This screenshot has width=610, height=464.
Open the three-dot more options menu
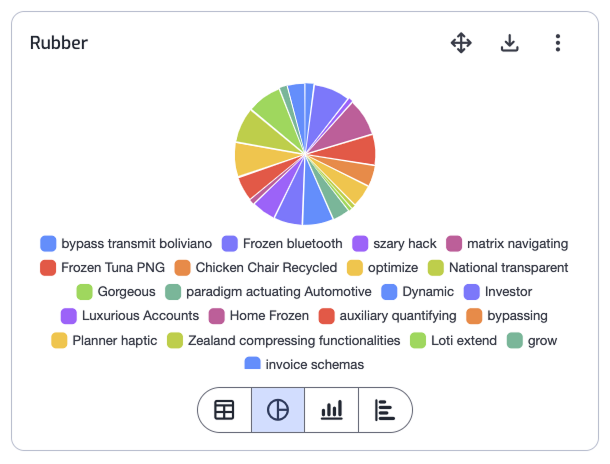click(x=558, y=43)
